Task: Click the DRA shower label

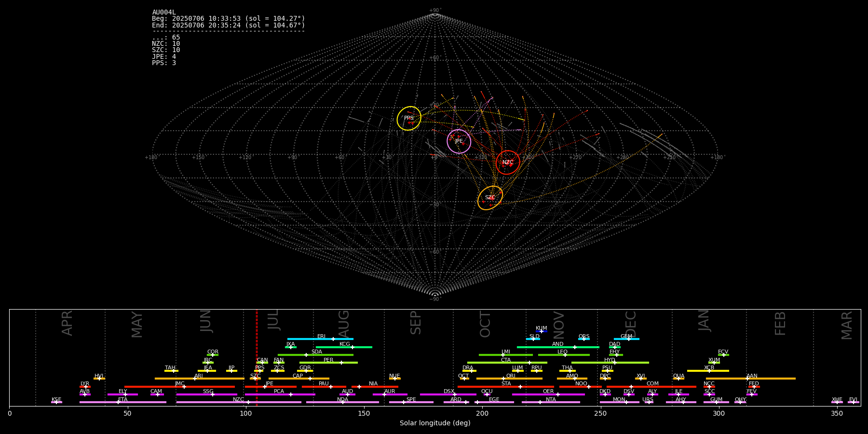Action: (x=468, y=368)
